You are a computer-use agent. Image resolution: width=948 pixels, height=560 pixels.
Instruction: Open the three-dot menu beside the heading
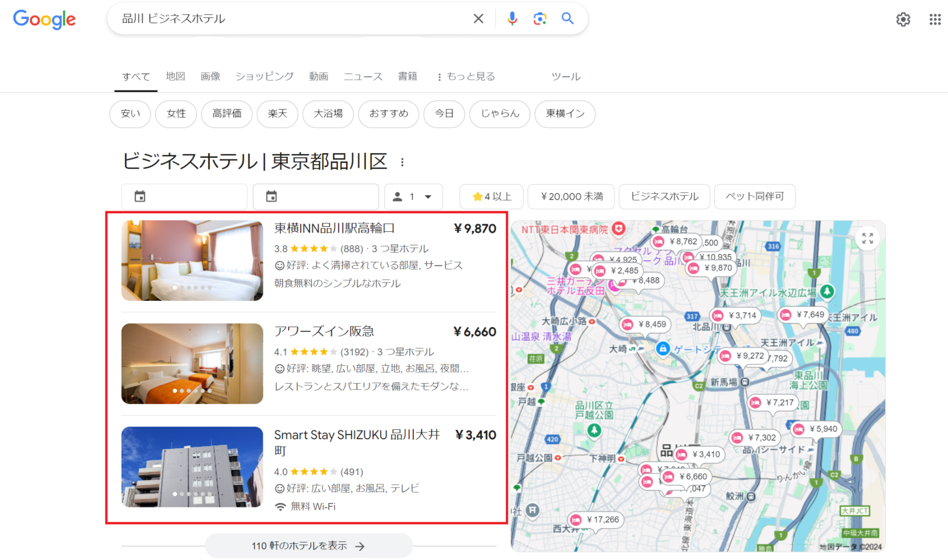(x=402, y=162)
